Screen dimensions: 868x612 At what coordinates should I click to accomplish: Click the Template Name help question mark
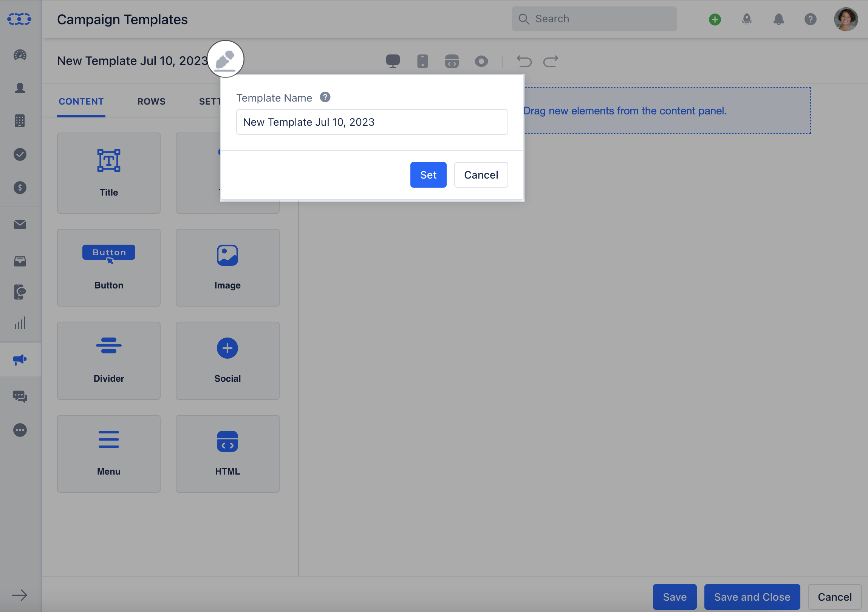[325, 97]
